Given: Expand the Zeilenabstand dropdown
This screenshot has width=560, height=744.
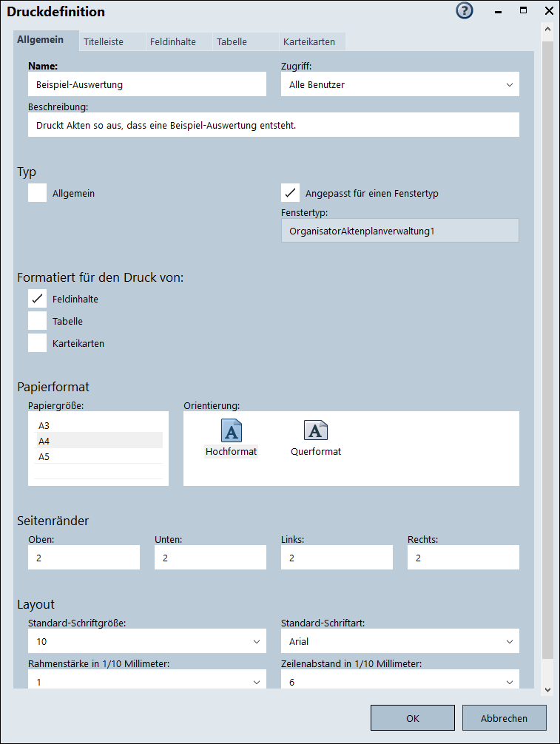Looking at the screenshot, I should [x=399, y=681].
